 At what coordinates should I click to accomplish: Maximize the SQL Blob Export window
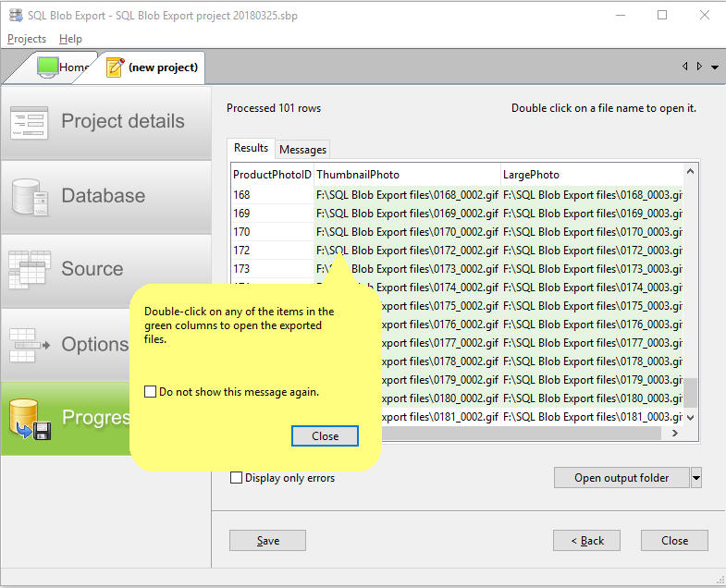click(x=662, y=16)
